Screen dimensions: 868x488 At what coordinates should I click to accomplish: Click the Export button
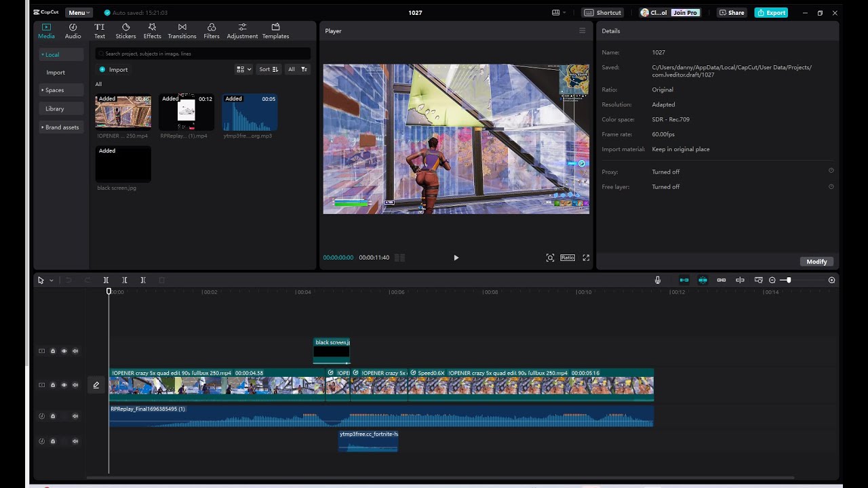pos(771,13)
